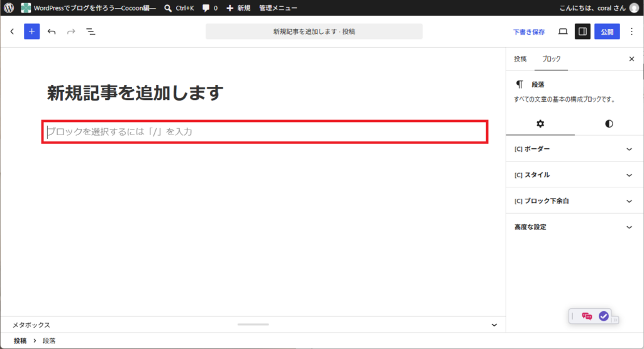Undo the last change
Viewport: 644px width, 349px height.
click(x=52, y=31)
